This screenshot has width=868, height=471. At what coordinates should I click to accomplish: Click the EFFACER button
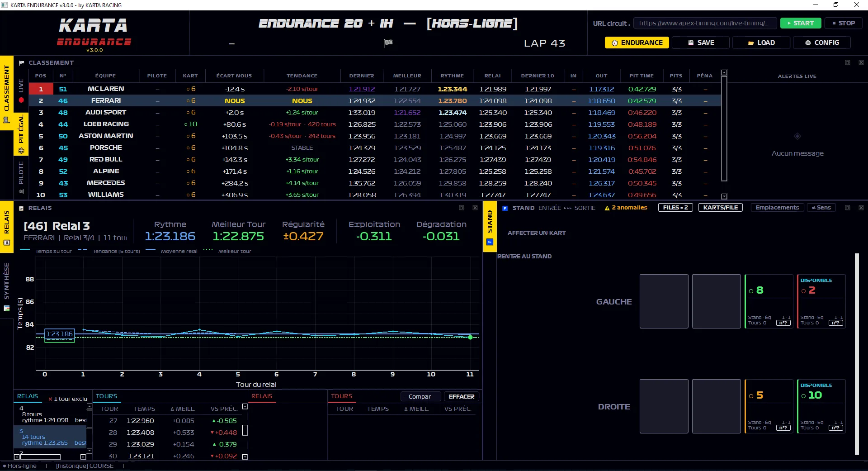[462, 396]
